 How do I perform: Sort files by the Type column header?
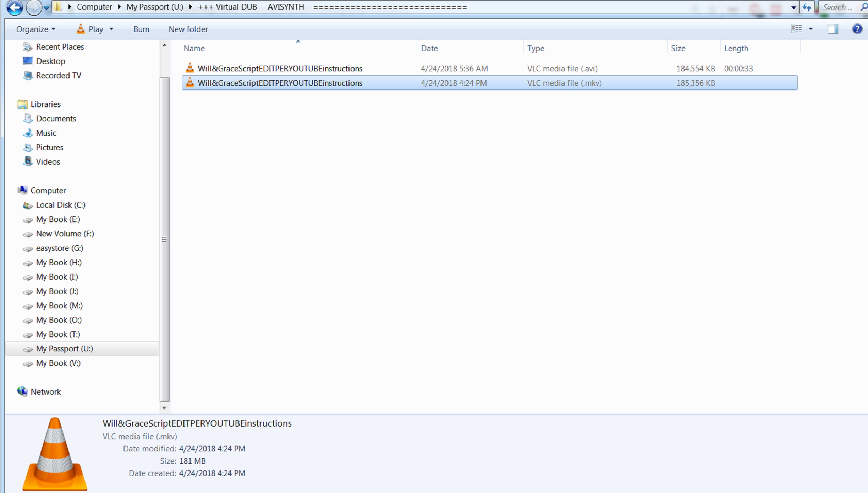[535, 48]
